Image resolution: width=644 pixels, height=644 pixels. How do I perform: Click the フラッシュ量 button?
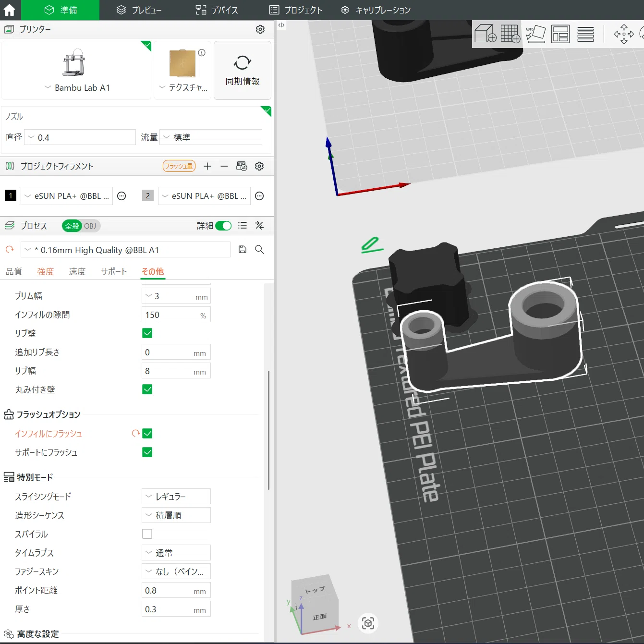pos(179,166)
